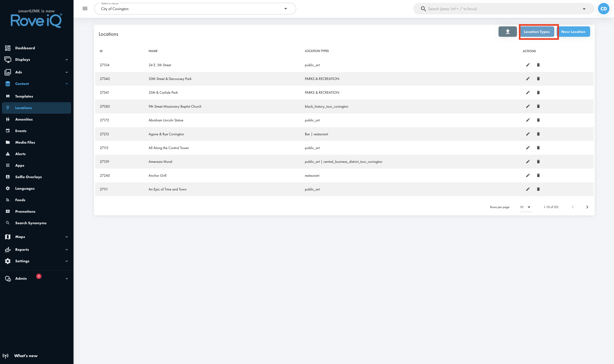The width and height of the screenshot is (614, 364).
Task: Click the hamburger menu icon
Action: [85, 9]
